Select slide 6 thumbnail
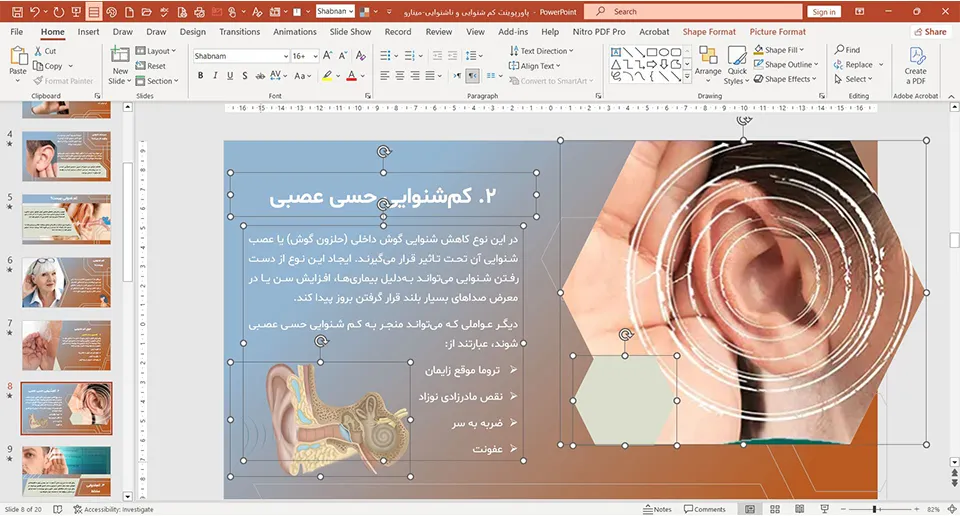The image size is (960, 516). tap(66, 282)
